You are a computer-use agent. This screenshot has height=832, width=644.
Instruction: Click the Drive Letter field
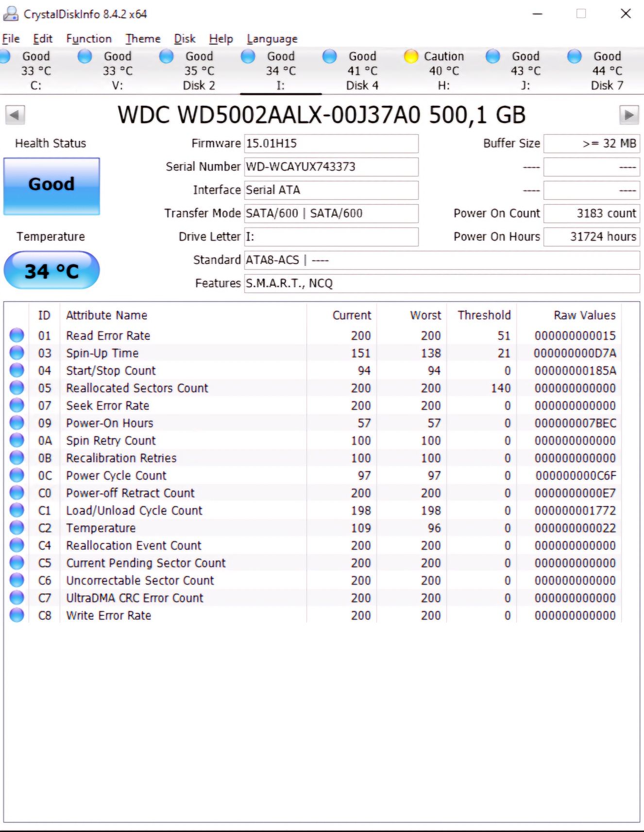point(331,237)
